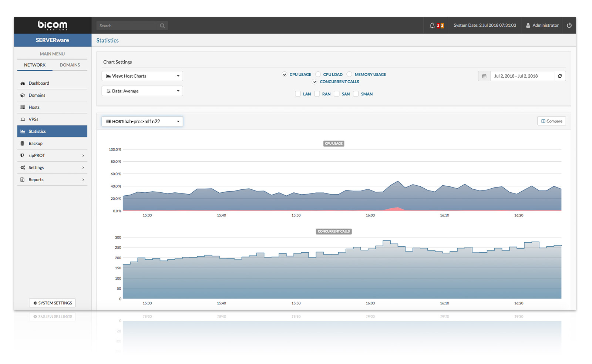Click the calendar icon beside the date range
592x364 pixels.
tap(484, 76)
